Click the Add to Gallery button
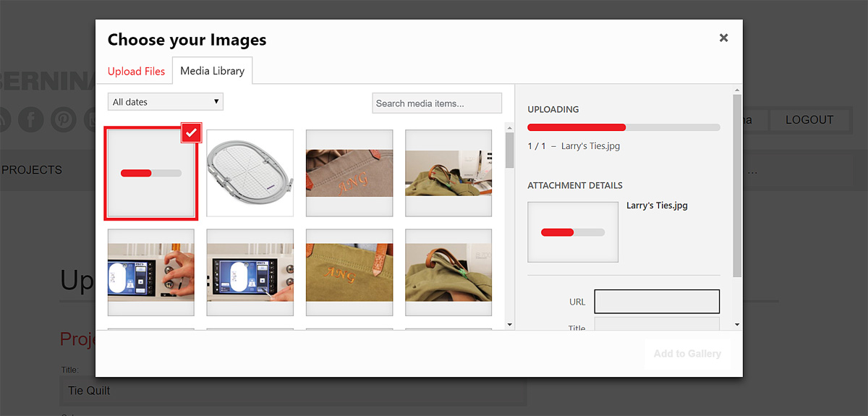 pyautogui.click(x=687, y=354)
